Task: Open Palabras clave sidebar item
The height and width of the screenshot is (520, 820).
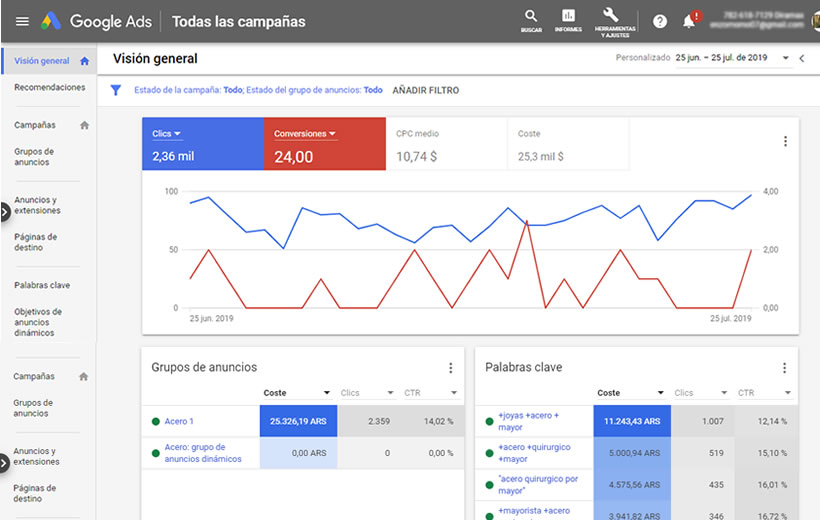Action: click(42, 285)
